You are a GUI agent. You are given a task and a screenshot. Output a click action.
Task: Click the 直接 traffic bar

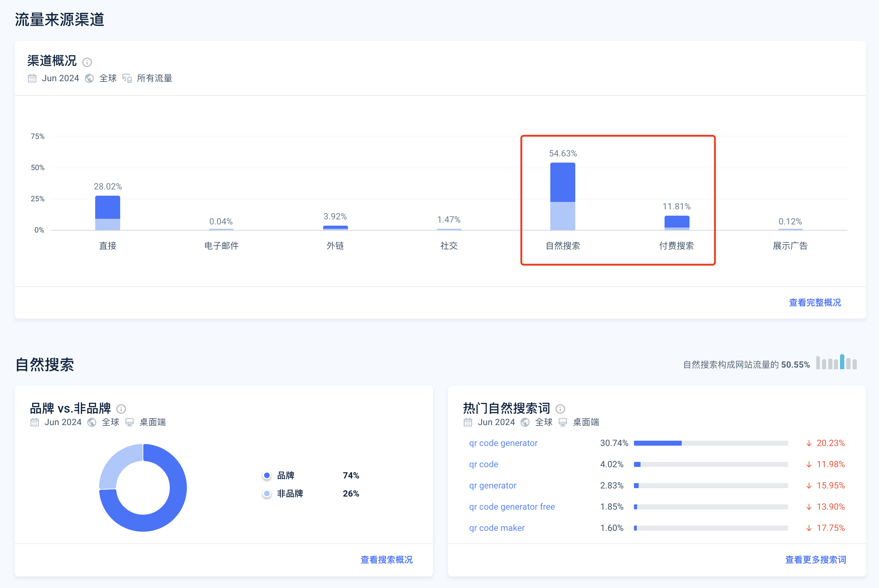point(108,213)
